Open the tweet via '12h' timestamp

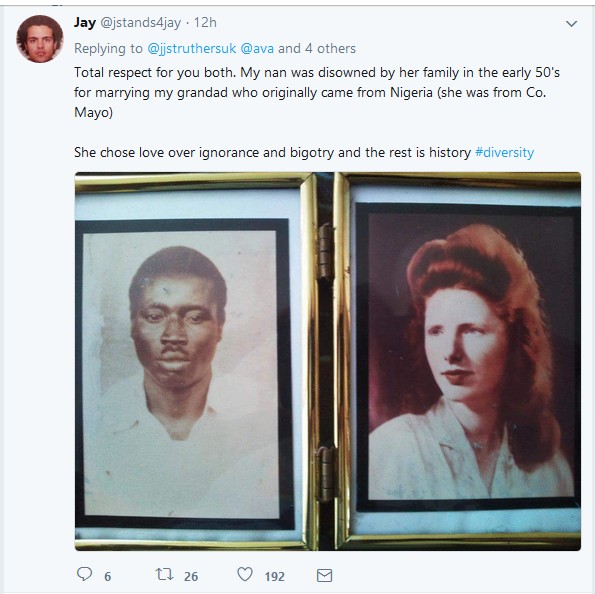tap(205, 23)
